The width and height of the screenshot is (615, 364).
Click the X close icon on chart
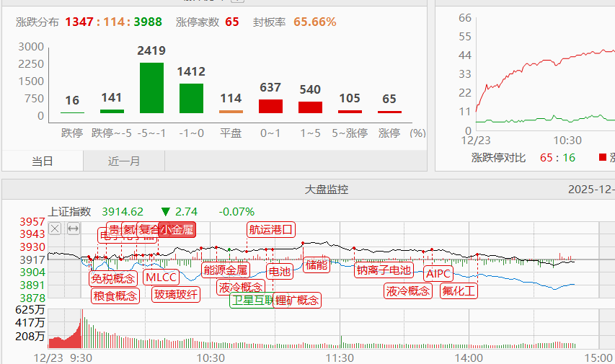click(55, 228)
